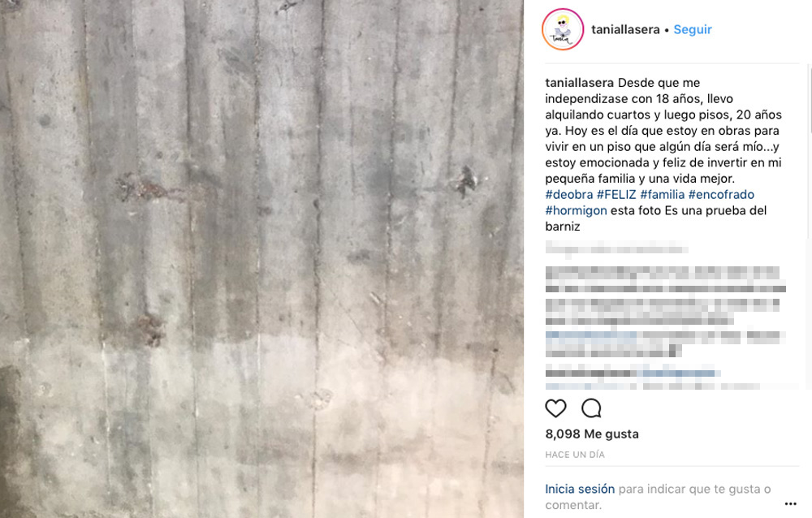Follow the account via Seguir
The width and height of the screenshot is (812, 518).
tap(693, 29)
